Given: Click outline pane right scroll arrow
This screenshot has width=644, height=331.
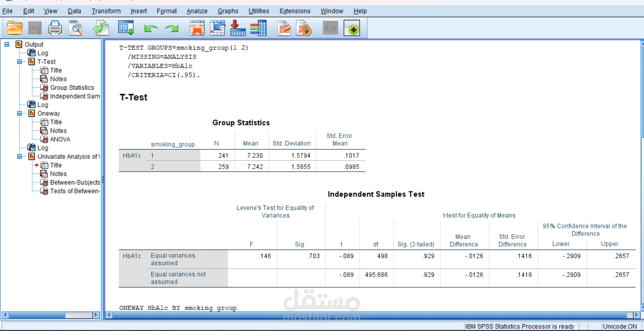Looking at the screenshot, I should 96,315.
